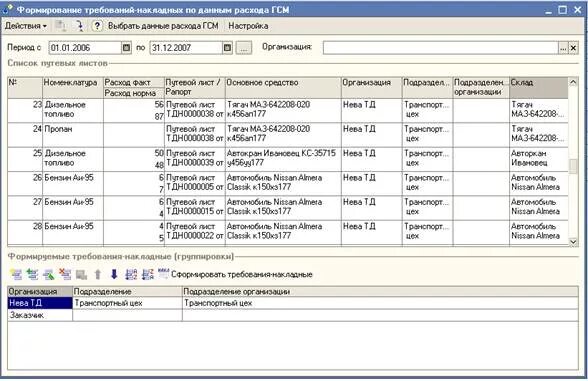Minimize the window
This screenshot has height=381, width=588.
pyautogui.click(x=548, y=10)
